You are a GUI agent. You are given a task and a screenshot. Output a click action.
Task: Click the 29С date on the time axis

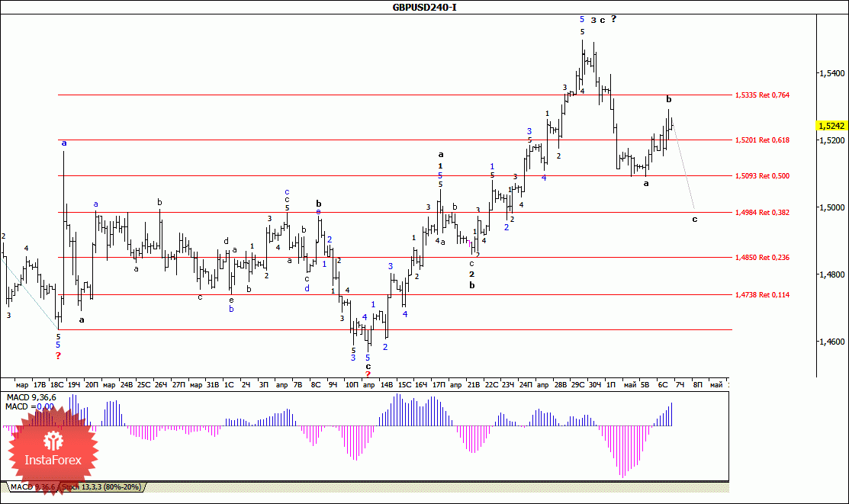point(577,385)
